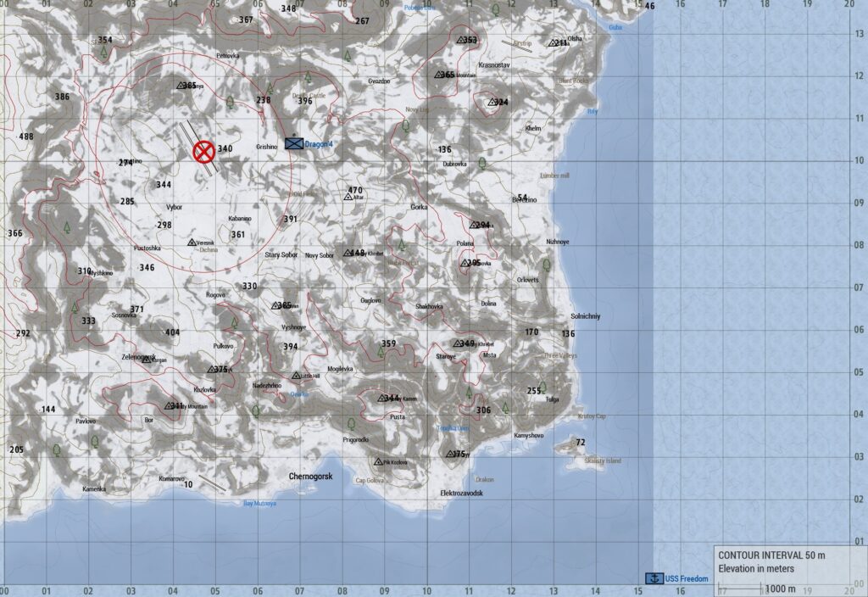Click the elevation 72 label on Skalisty Island
Image resolution: width=868 pixels, height=597 pixels.
[x=580, y=443]
